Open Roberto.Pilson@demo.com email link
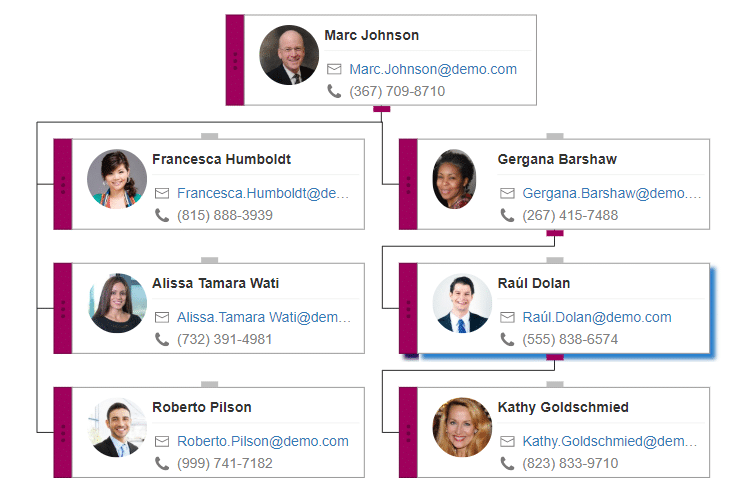The height and width of the screenshot is (497, 730). pyautogui.click(x=263, y=441)
